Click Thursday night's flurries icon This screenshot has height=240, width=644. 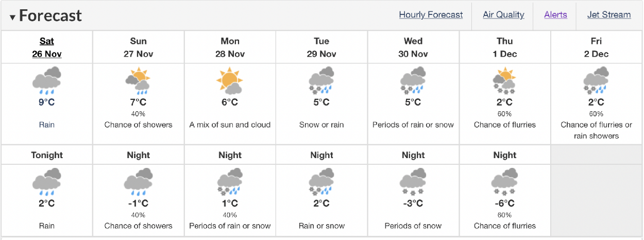[x=505, y=182]
